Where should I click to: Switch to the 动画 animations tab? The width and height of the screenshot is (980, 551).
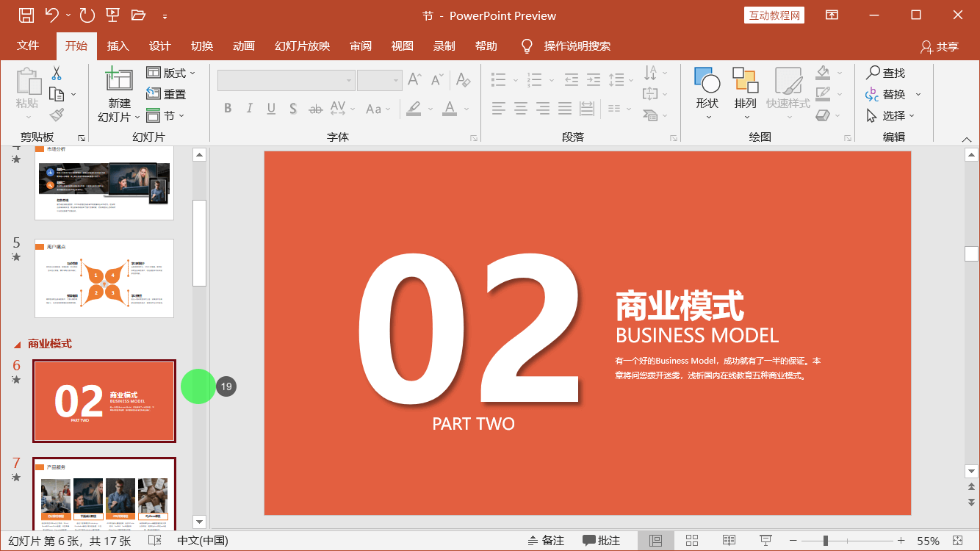[x=244, y=46]
